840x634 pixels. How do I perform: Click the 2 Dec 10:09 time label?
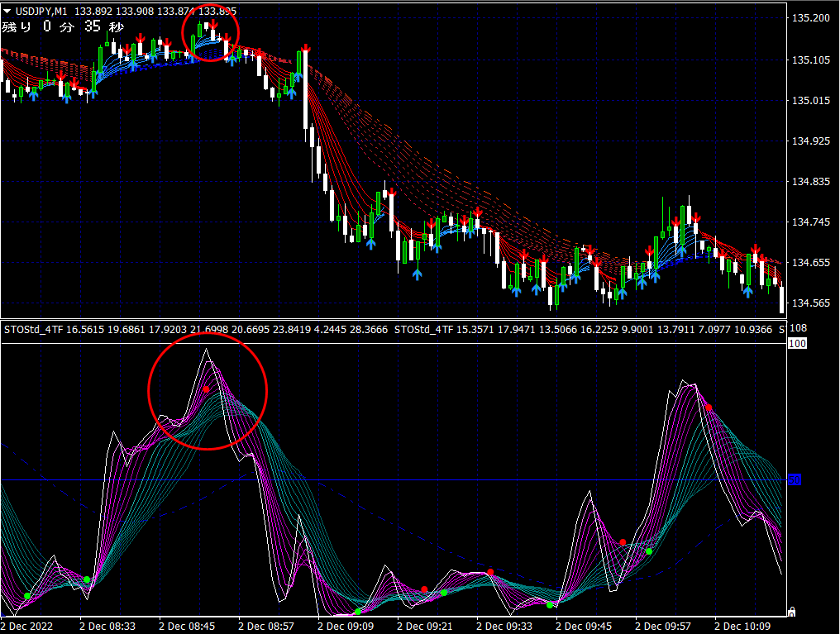coord(742,626)
